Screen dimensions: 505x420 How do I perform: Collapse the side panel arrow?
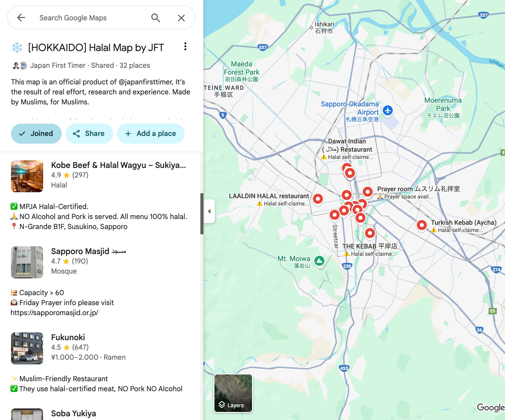(x=209, y=211)
